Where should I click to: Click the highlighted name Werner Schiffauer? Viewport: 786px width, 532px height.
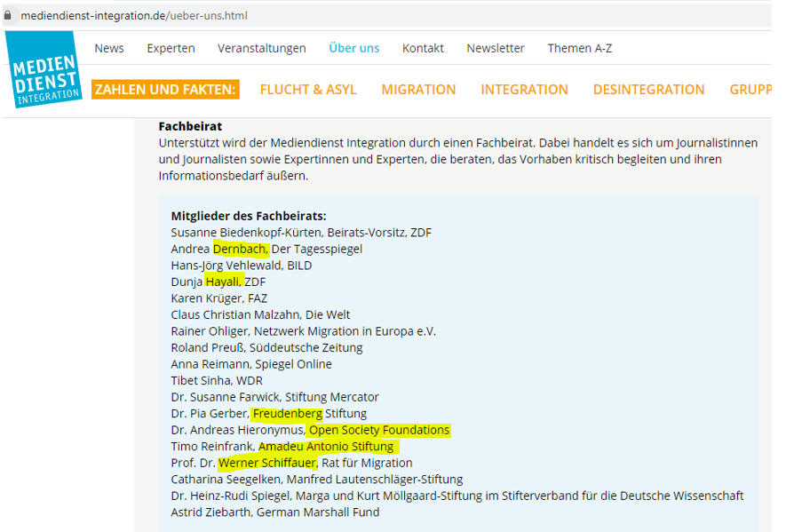267,463
